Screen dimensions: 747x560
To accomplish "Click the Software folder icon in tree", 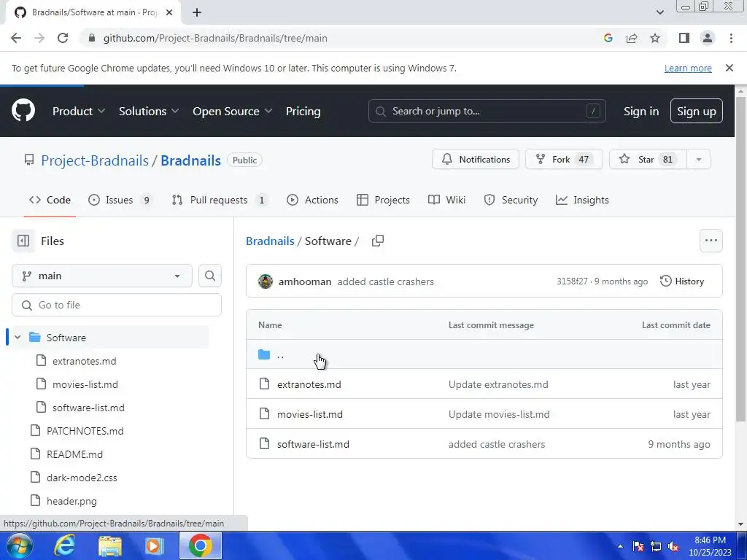I will click(x=35, y=338).
